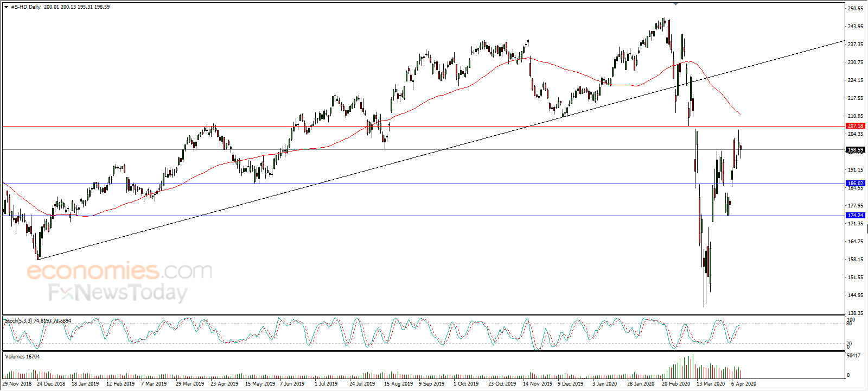
Task: Select the red horizontal resistance line
Action: point(423,126)
